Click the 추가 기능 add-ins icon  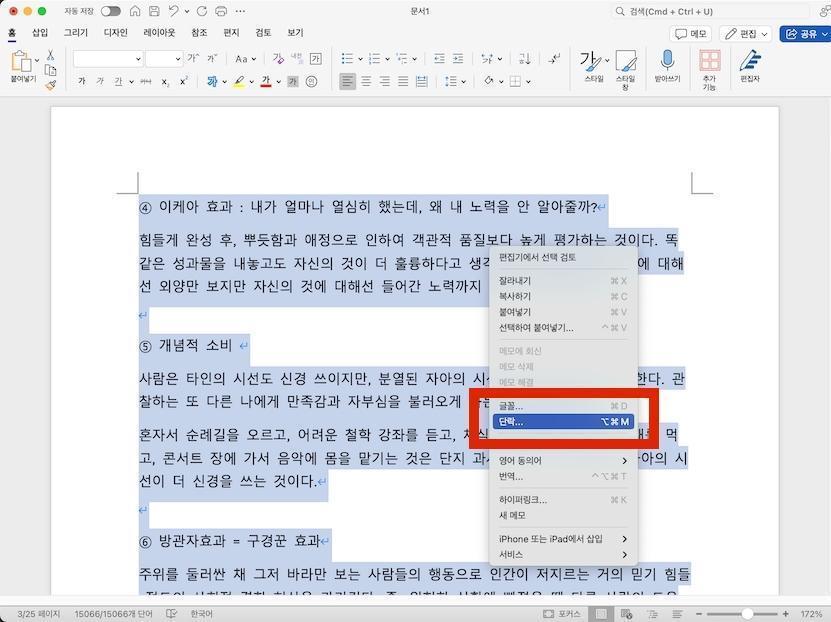tap(709, 60)
